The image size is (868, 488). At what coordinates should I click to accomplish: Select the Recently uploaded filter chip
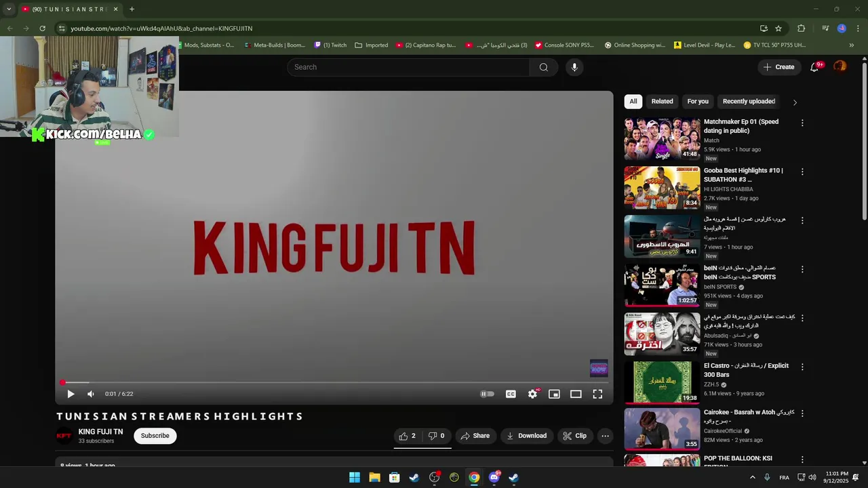[x=749, y=102]
